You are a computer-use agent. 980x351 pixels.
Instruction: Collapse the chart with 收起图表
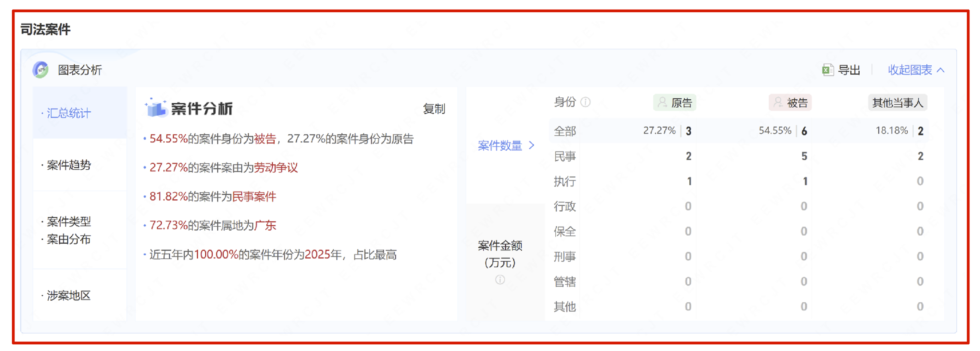[x=915, y=70]
